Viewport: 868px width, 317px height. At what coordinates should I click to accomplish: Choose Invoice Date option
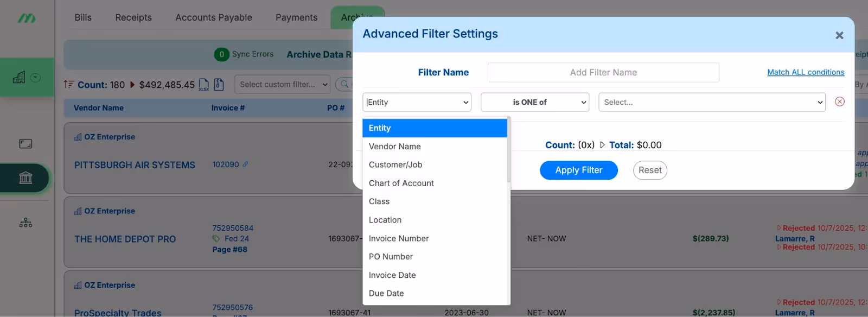coord(435,275)
